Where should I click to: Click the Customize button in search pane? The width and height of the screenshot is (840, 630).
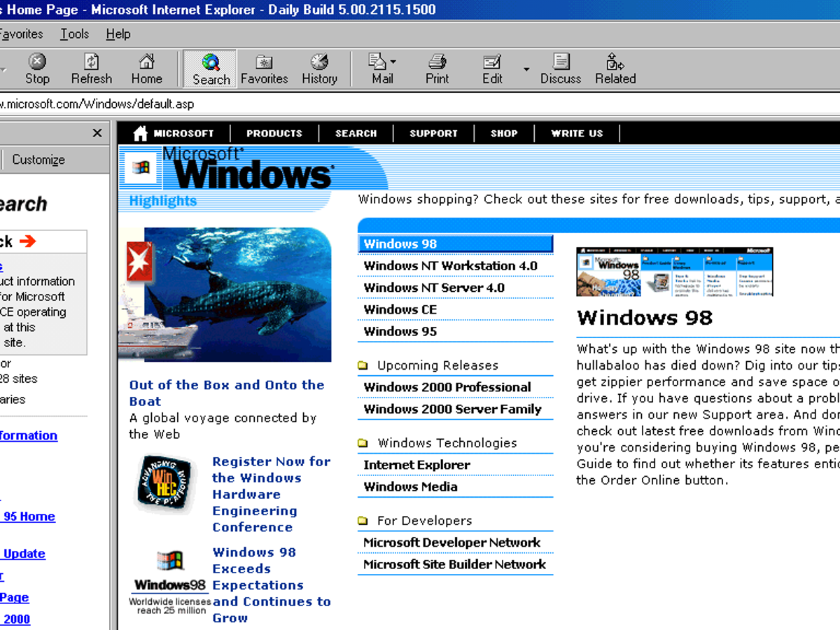pos(38,160)
